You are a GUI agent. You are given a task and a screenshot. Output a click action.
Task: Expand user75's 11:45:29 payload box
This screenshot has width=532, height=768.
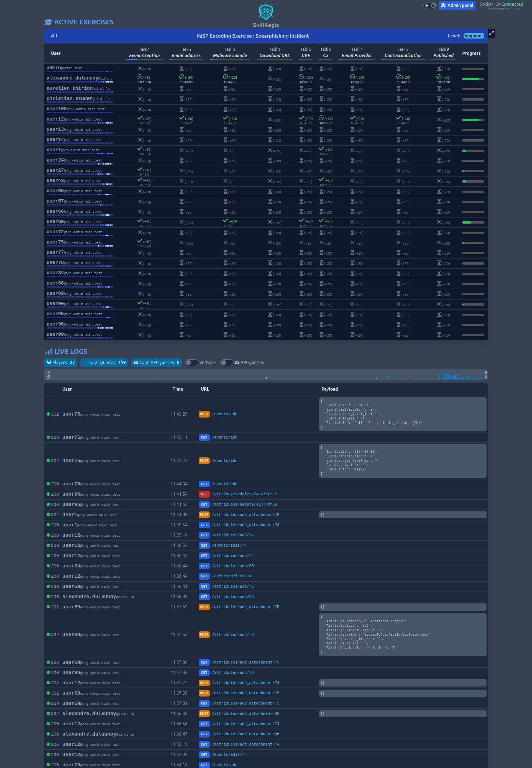pos(402,414)
